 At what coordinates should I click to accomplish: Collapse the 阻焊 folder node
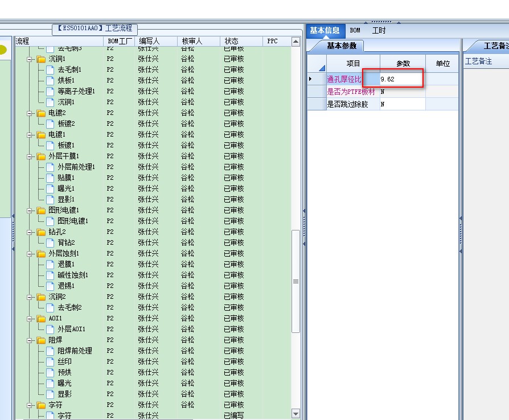coord(30,340)
